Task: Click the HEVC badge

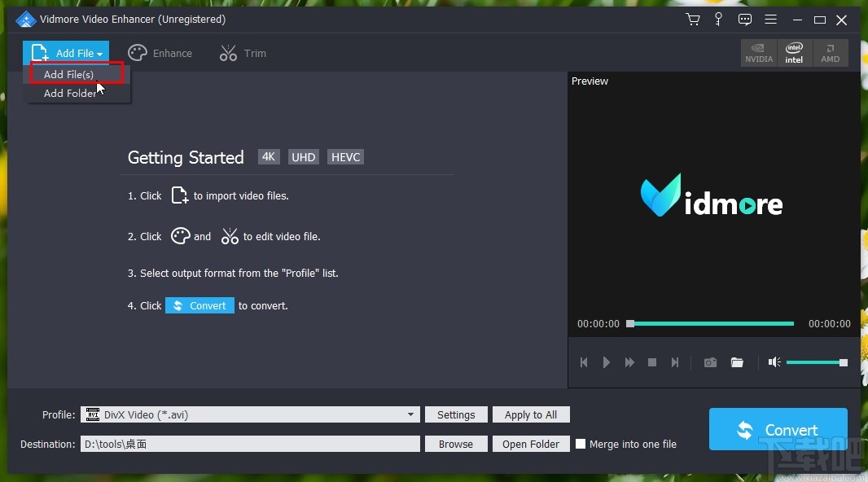Action: pos(345,157)
